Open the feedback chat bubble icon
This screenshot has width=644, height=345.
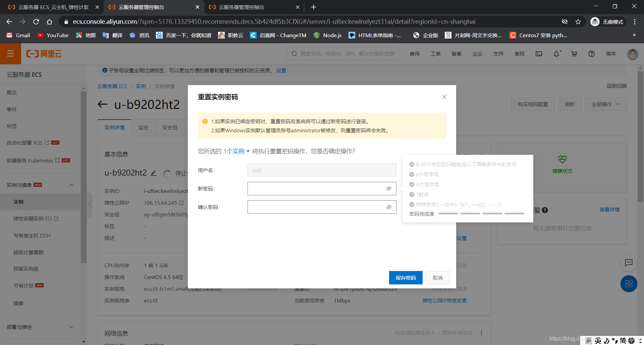tap(629, 263)
